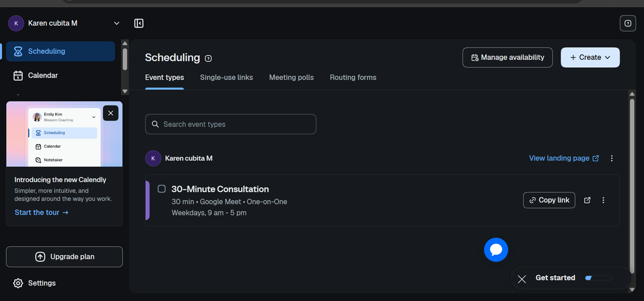
Task: Switch to the Event types tab
Action: click(165, 77)
